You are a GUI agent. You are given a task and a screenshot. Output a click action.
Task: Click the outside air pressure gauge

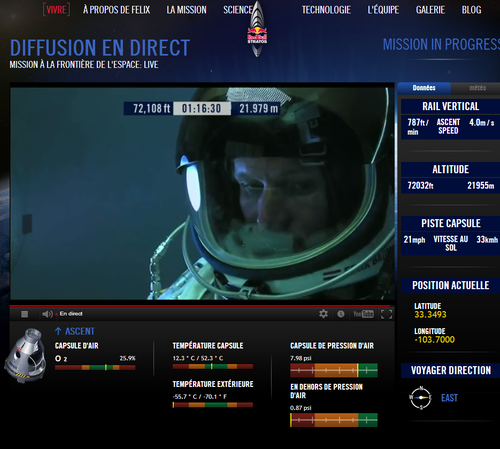point(334,420)
